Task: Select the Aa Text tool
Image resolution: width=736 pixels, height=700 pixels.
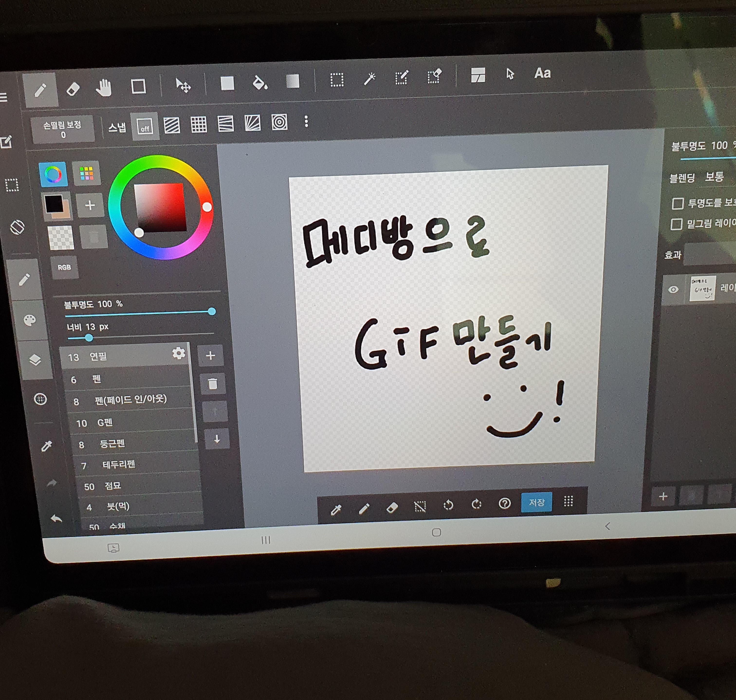Action: point(543,73)
